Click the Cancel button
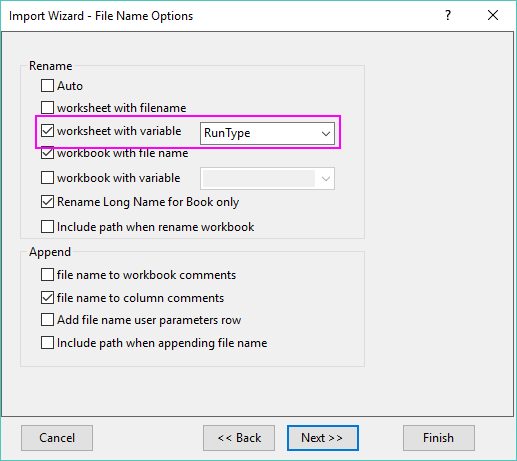 (x=57, y=438)
